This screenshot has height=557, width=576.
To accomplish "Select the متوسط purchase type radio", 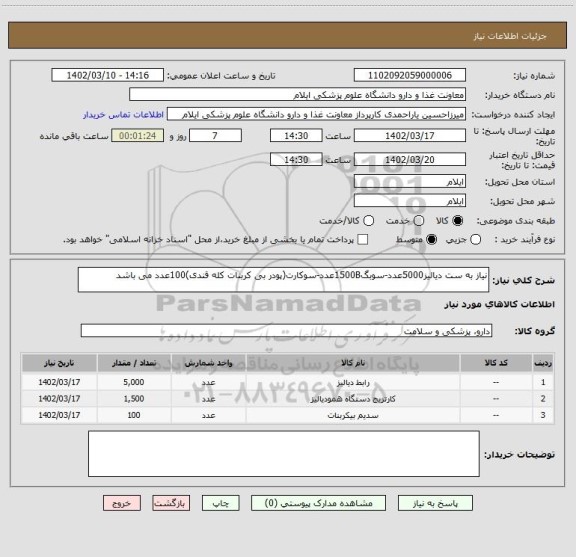I will (431, 240).
